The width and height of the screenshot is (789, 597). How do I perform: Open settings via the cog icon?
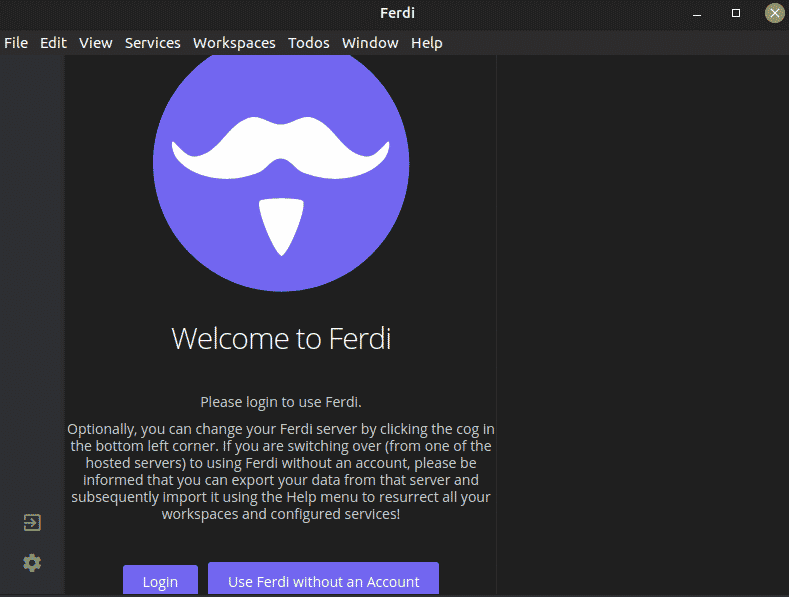pyautogui.click(x=32, y=563)
